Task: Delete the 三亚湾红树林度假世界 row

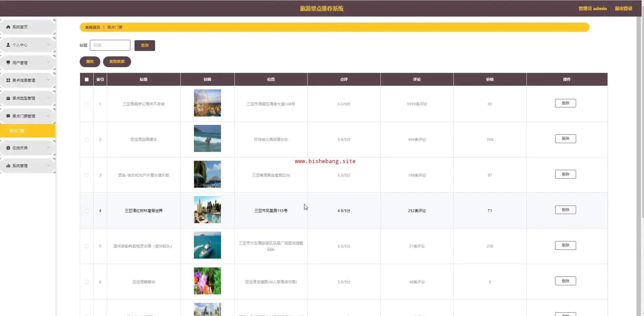Action: (566, 210)
